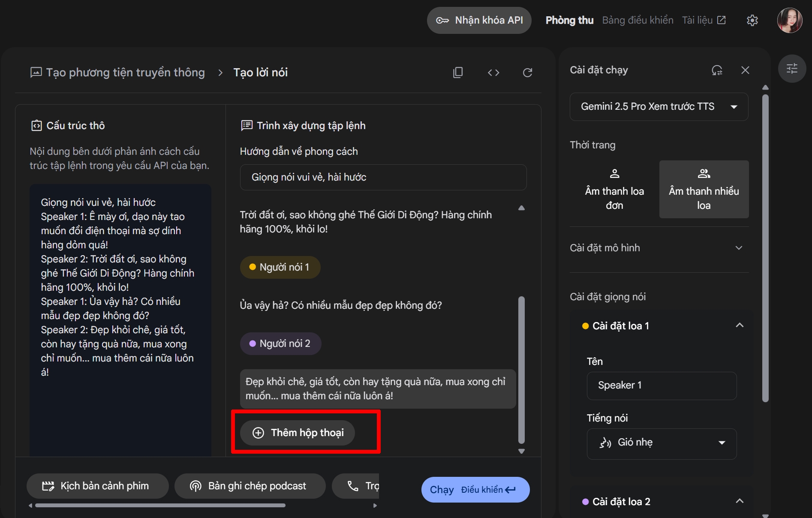This screenshot has width=812, height=518.
Task: Click the multiple people speaker icon
Action: click(704, 174)
